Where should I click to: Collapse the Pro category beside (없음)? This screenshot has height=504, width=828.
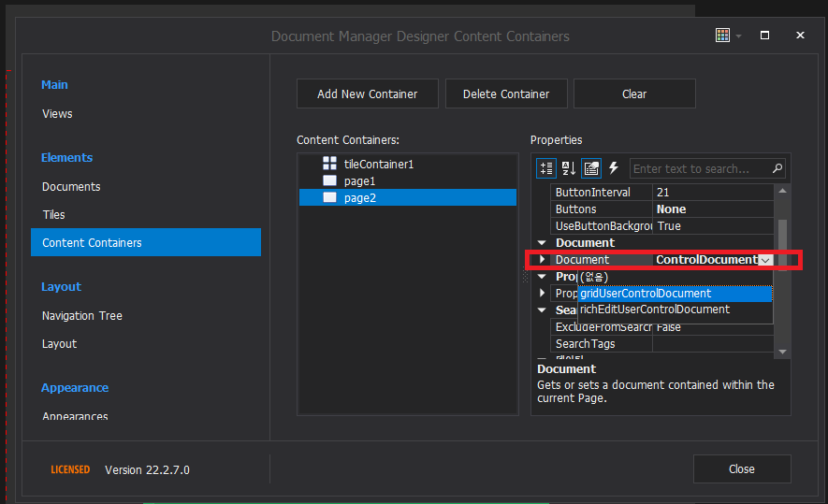[542, 276]
